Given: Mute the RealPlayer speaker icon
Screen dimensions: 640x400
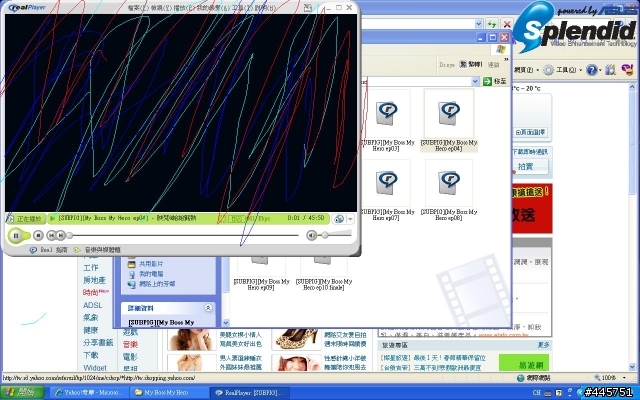Looking at the screenshot, I should (311, 235).
